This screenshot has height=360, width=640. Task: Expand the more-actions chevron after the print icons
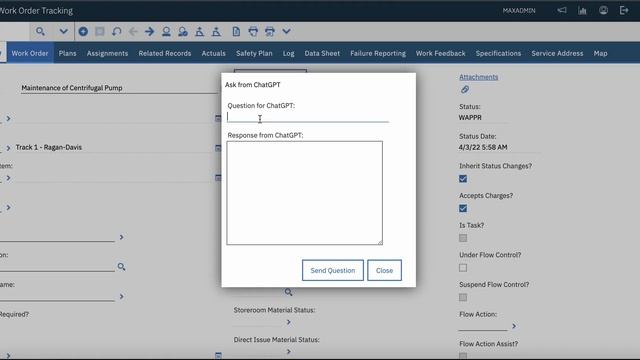click(x=287, y=31)
